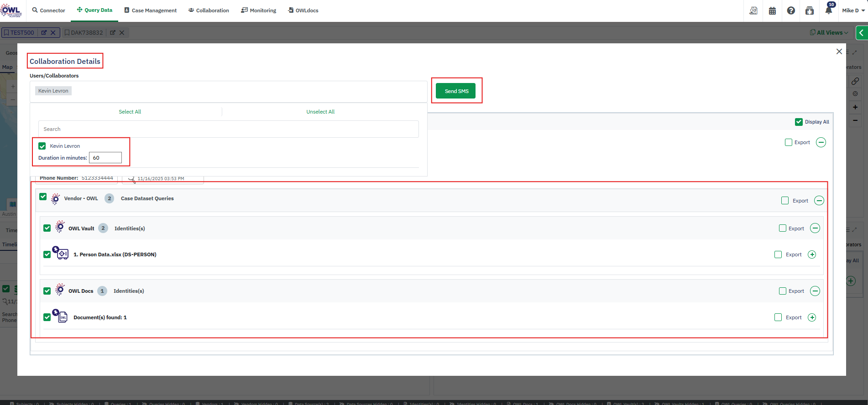
Task: Collapse the Vendor - OWL section
Action: click(819, 201)
